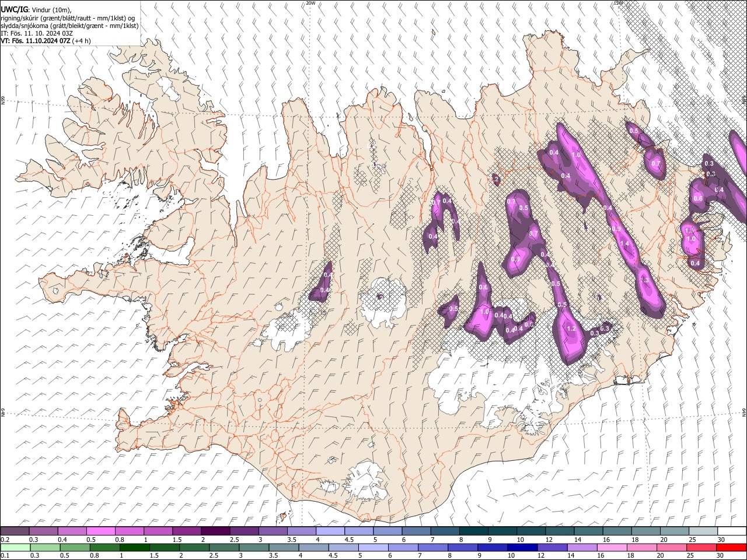This screenshot has width=747, height=560.
Task: Pick the rain scale swatch starting at 4.5
Action: click(343, 547)
